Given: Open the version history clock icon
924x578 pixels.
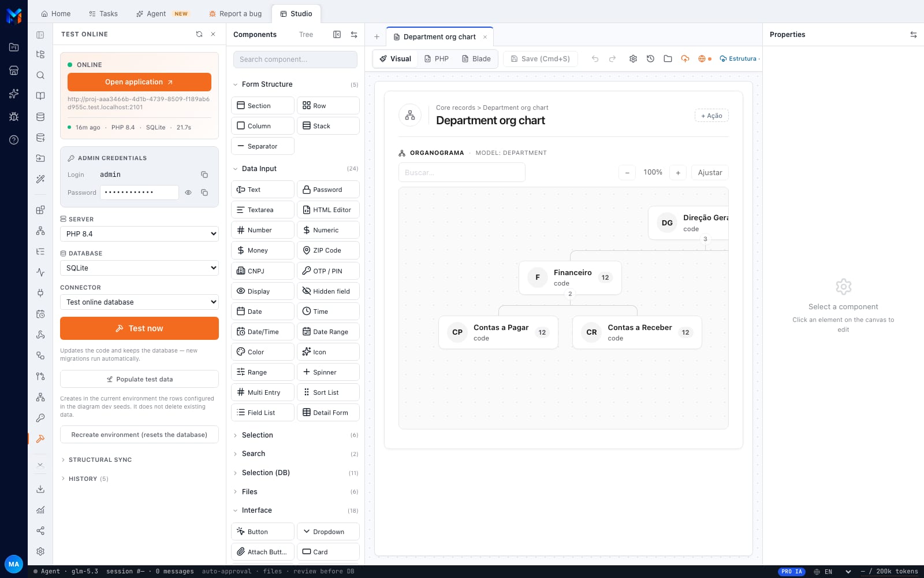Looking at the screenshot, I should [650, 58].
